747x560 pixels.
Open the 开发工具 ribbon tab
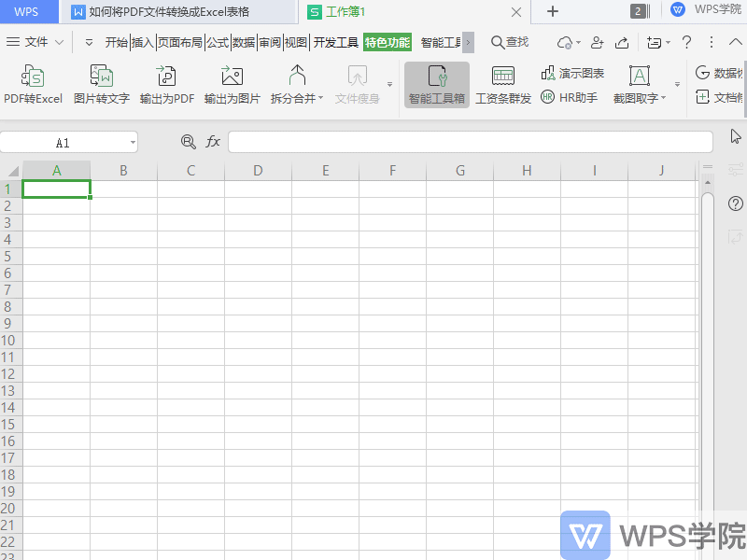pyautogui.click(x=335, y=42)
